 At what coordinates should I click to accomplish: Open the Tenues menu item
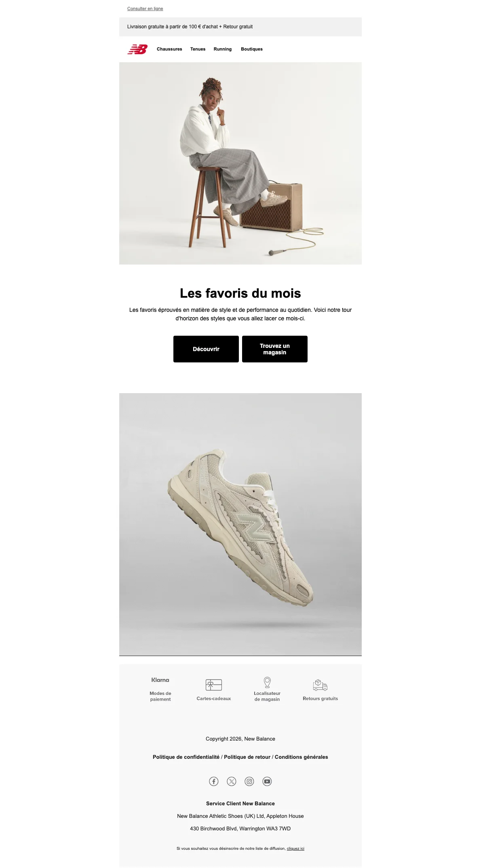click(198, 49)
